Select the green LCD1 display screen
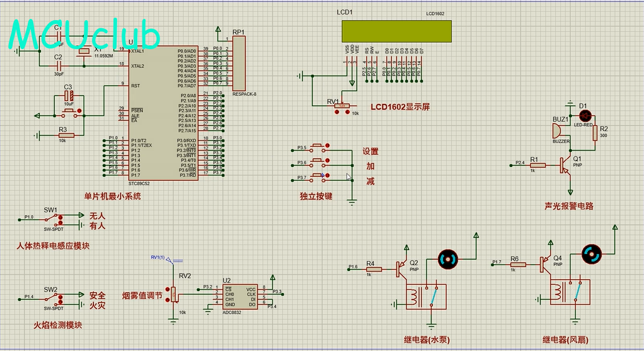 pos(396,30)
